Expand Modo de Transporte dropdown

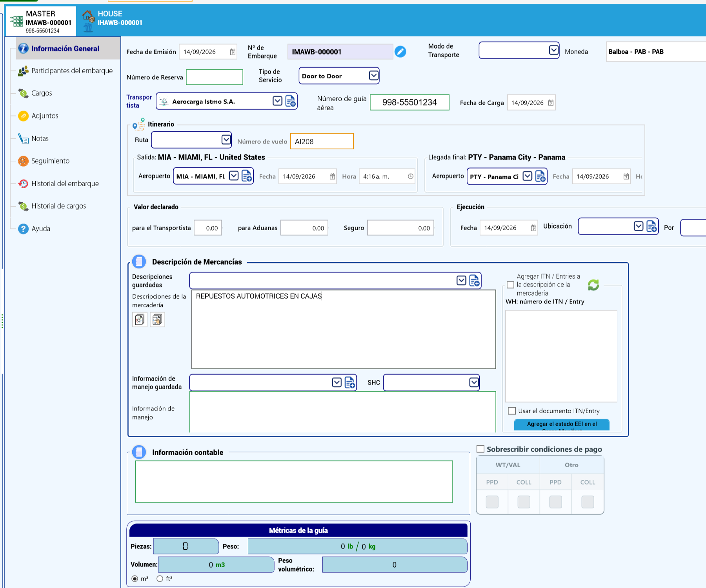point(553,50)
